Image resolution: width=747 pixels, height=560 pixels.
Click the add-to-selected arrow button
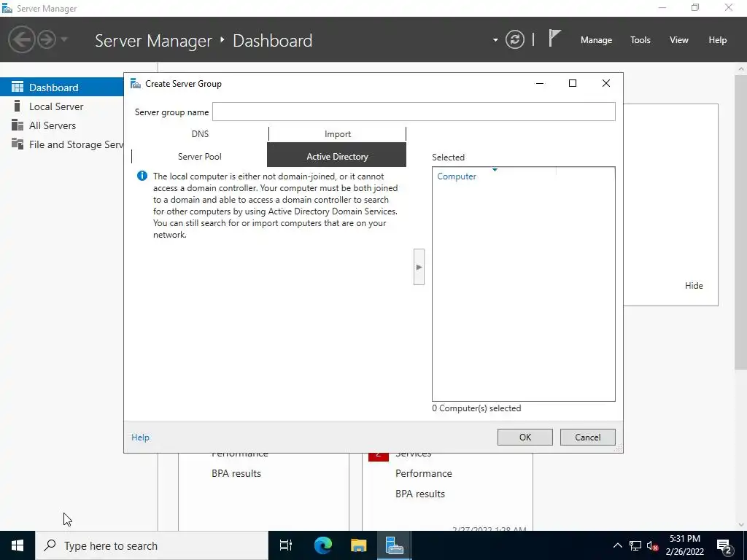[419, 267]
